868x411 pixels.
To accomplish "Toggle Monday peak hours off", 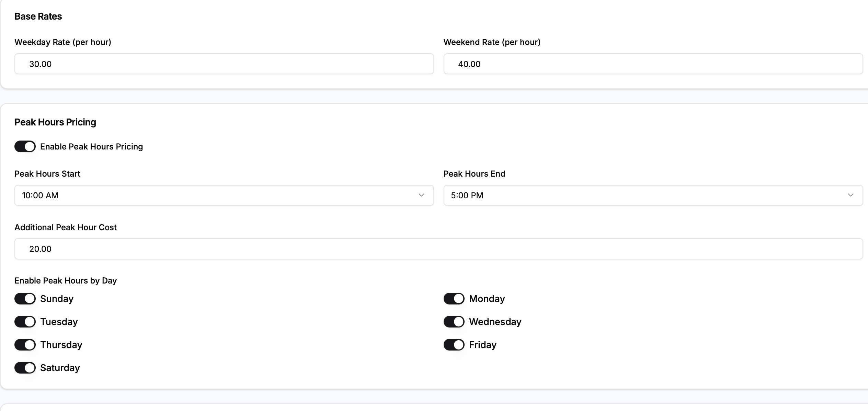I will [454, 299].
